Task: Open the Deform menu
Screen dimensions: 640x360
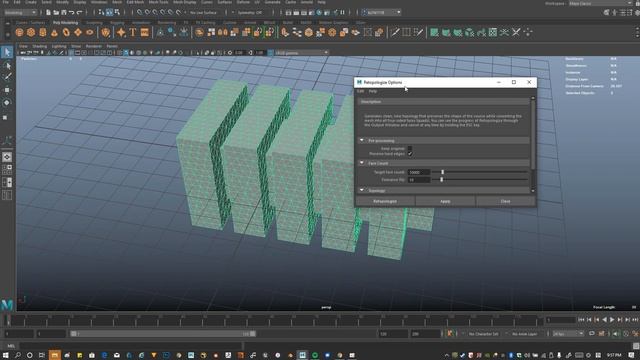Action: 243,2
